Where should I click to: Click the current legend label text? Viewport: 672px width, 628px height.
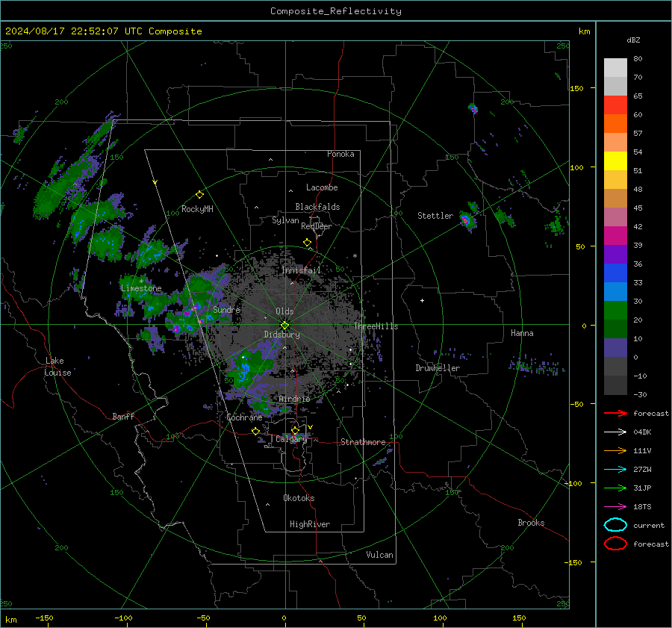[649, 525]
